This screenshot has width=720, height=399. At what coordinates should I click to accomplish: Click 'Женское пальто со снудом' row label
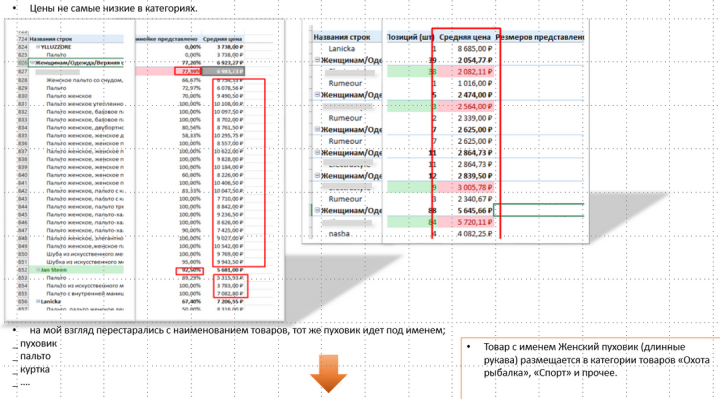tap(84, 80)
